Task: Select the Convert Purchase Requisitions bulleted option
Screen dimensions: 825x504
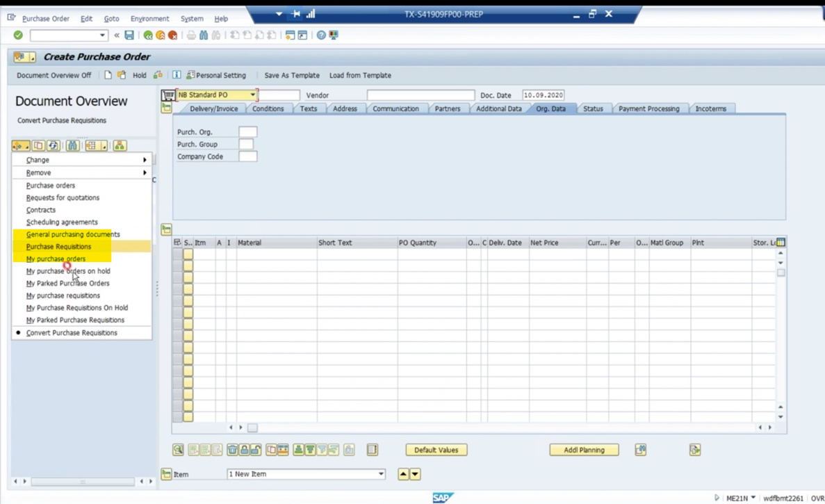Action: coord(72,332)
